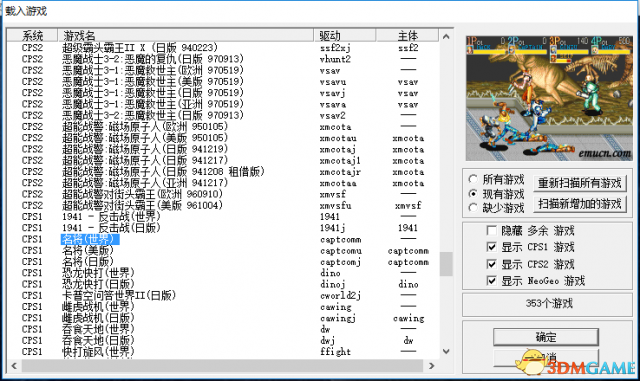640x381 pixels.
Task: Select the 所有游戏 radio button
Action: 473,179
